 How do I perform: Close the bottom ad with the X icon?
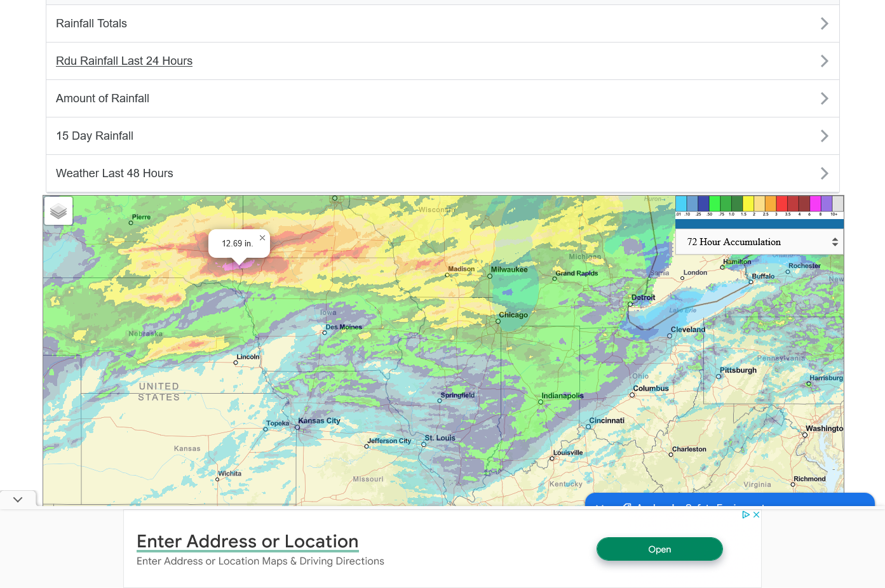click(757, 515)
